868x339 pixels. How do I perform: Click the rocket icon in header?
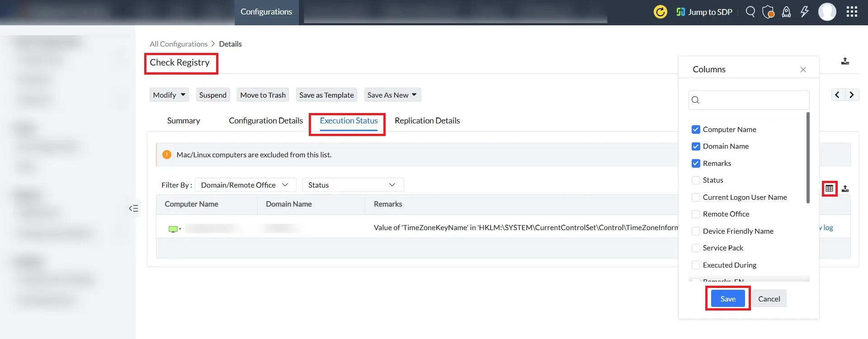click(787, 12)
